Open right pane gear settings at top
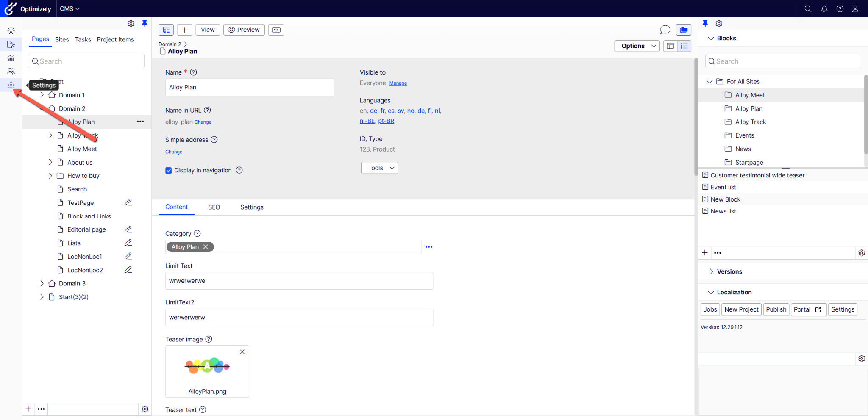This screenshot has height=420, width=868. pos(719,23)
